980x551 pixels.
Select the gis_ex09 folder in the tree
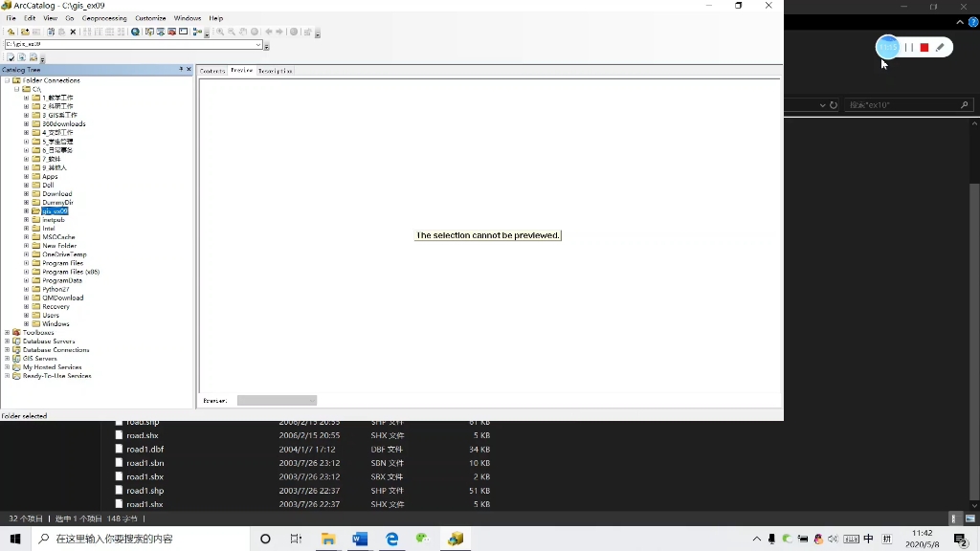[x=53, y=210]
